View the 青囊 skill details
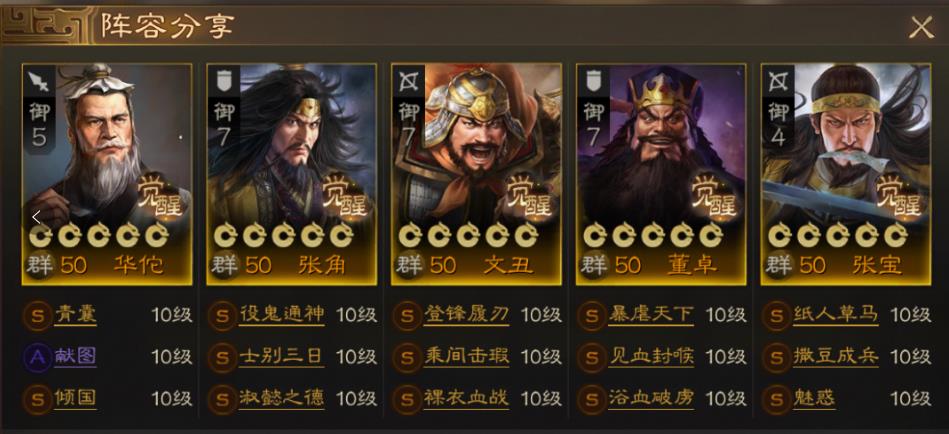 coord(75,315)
